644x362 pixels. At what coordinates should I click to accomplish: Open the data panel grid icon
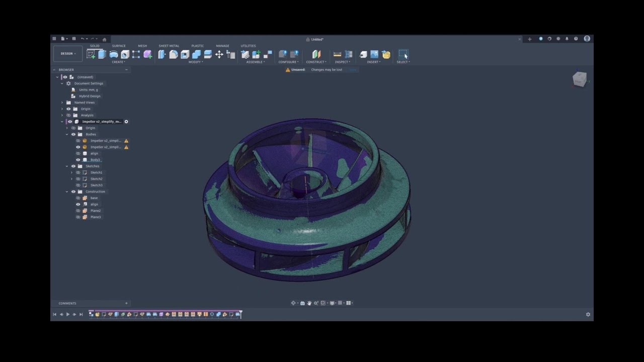tap(54, 39)
